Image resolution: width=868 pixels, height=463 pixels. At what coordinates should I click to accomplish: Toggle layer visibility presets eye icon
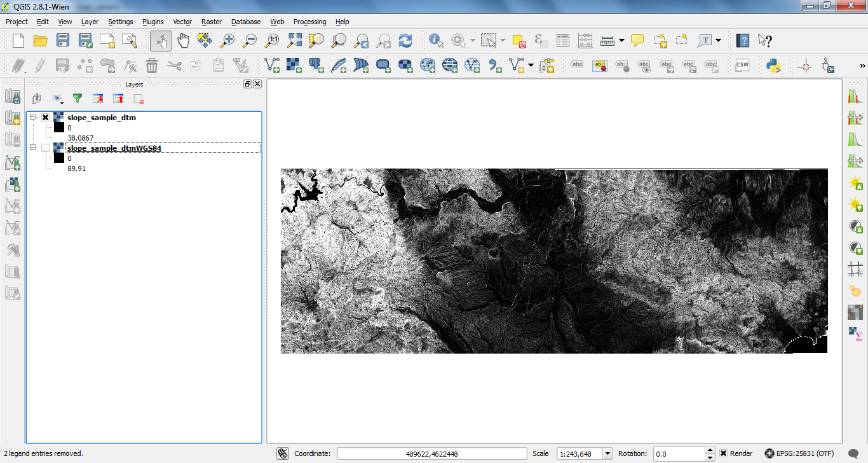pyautogui.click(x=58, y=99)
